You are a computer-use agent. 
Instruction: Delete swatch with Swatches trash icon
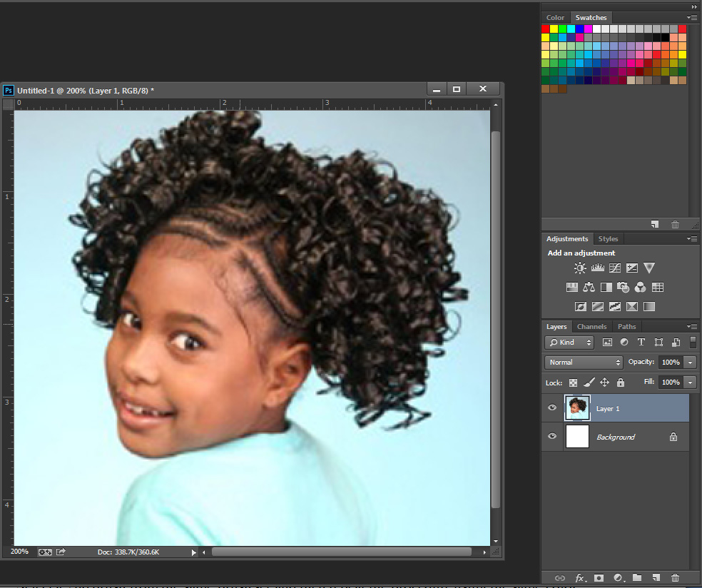675,224
